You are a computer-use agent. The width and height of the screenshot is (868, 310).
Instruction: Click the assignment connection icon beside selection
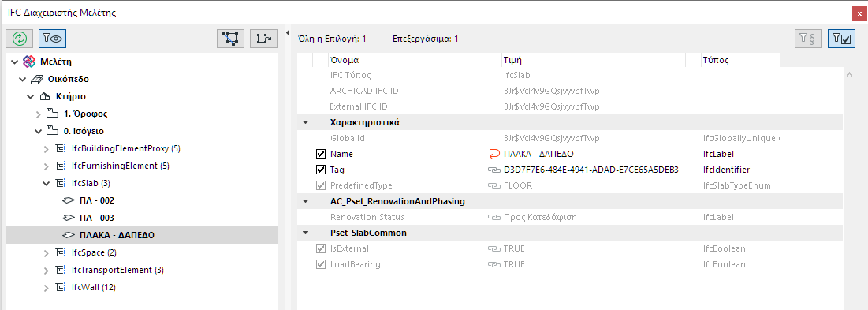click(x=263, y=38)
